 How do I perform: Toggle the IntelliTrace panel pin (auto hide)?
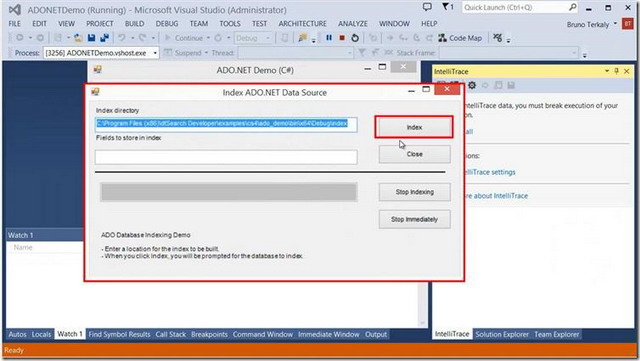tap(616, 71)
